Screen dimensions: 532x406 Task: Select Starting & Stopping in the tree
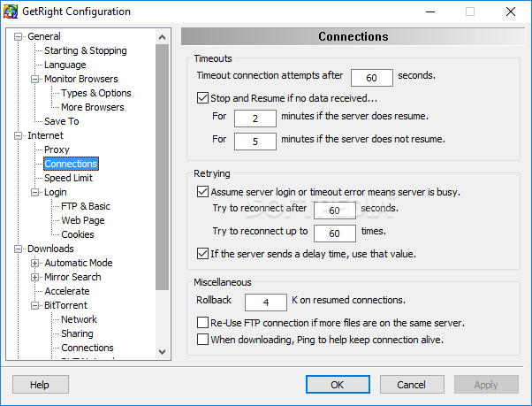86,50
